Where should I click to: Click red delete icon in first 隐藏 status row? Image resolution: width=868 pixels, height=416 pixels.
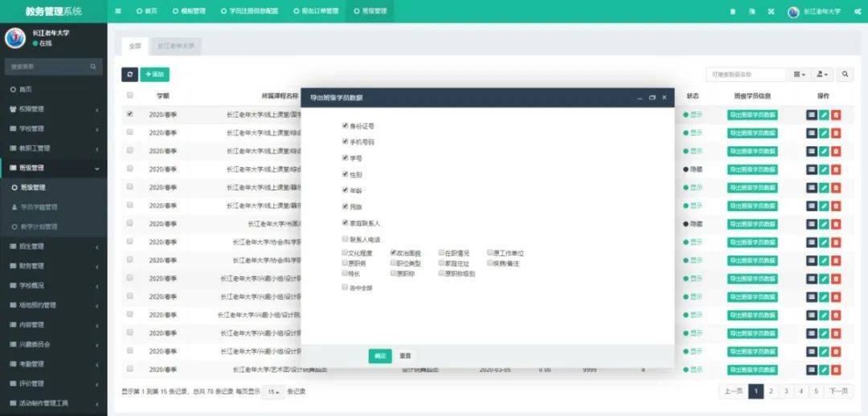(x=836, y=169)
